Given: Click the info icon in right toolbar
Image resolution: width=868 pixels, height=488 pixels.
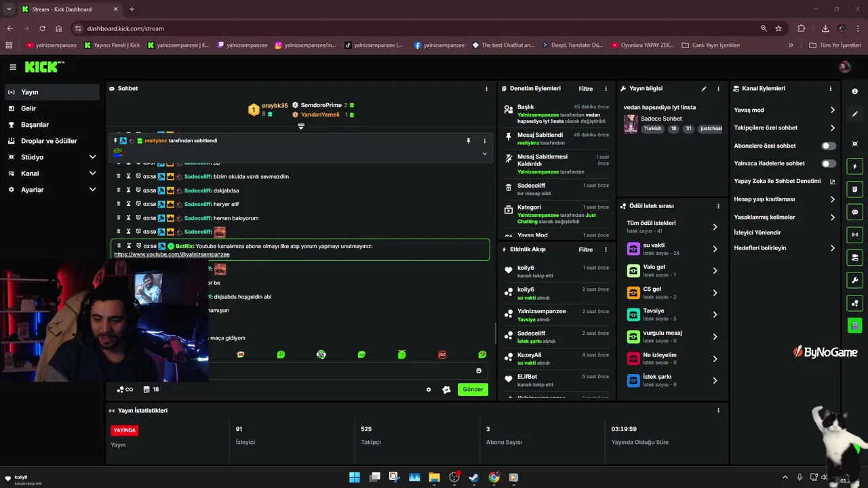Looking at the screenshot, I should point(854,91).
